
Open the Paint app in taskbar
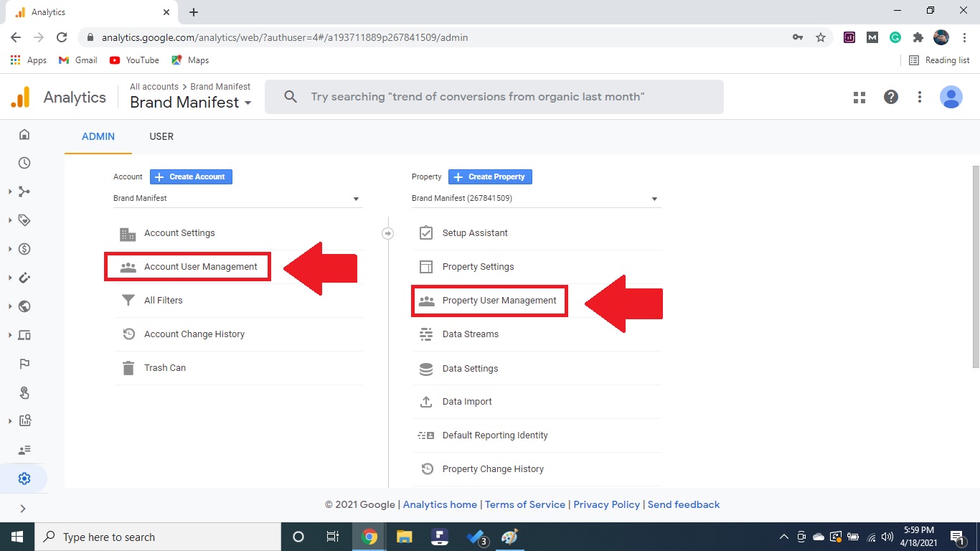[x=509, y=537]
